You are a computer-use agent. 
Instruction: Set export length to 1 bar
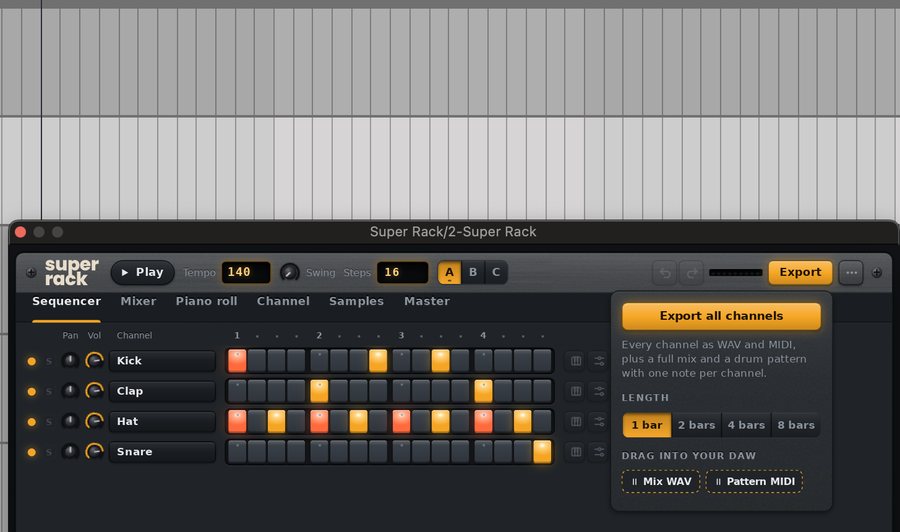click(x=647, y=425)
